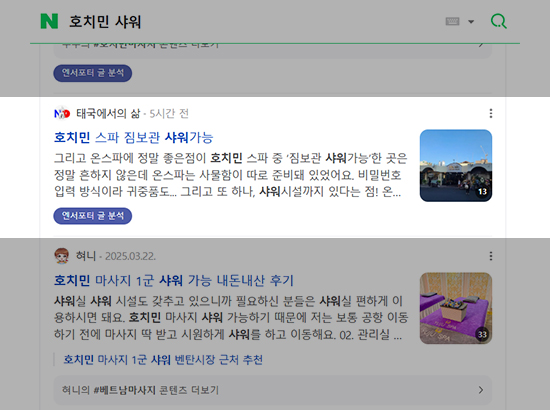Open the 태국에서의 삶 blog name
This screenshot has height=410, width=550.
[x=108, y=113]
